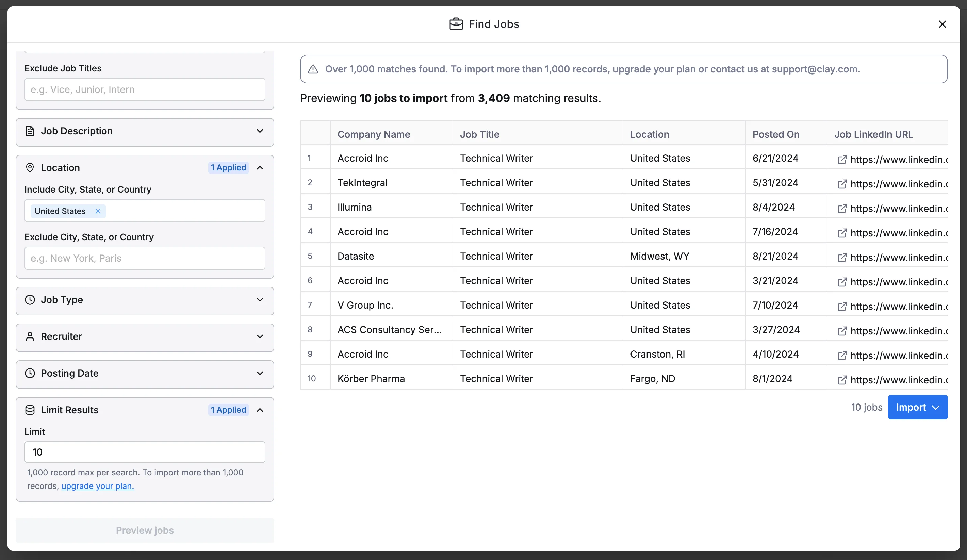Remove the United States location tag
This screenshot has height=560, width=967.
[x=98, y=211]
